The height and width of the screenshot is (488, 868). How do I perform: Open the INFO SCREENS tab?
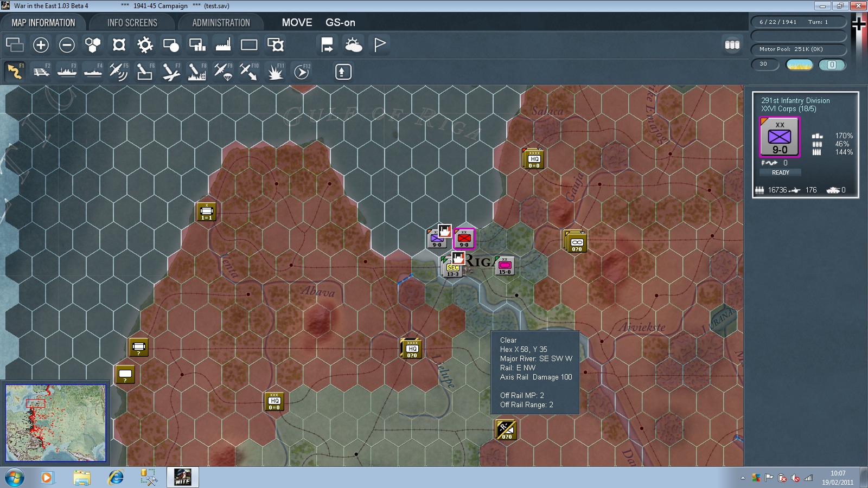132,23
